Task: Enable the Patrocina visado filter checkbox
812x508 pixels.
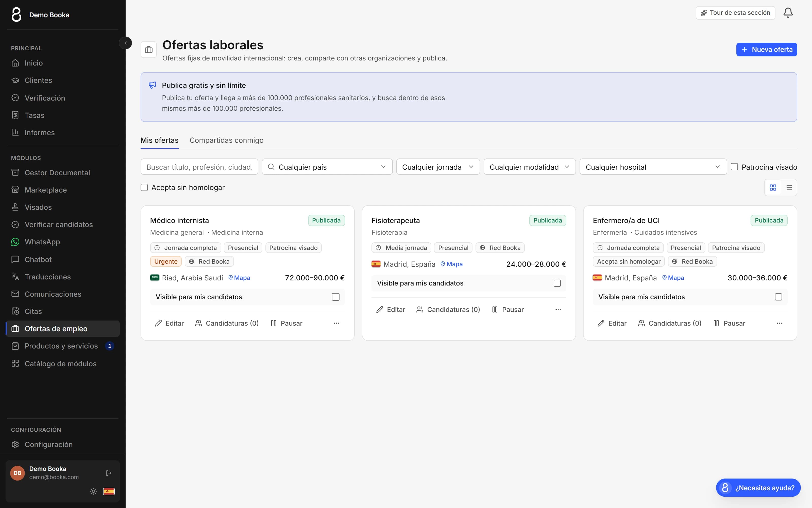Action: (734, 167)
